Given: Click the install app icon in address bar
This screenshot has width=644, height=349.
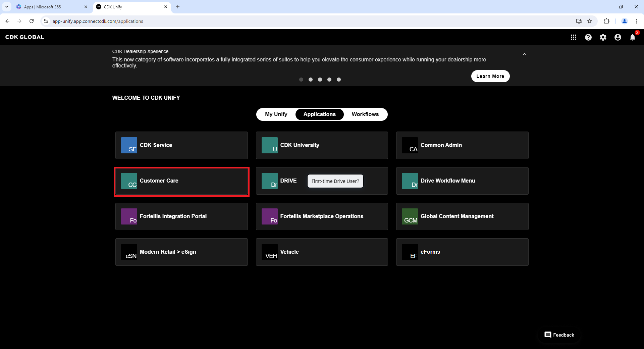Looking at the screenshot, I should (579, 21).
